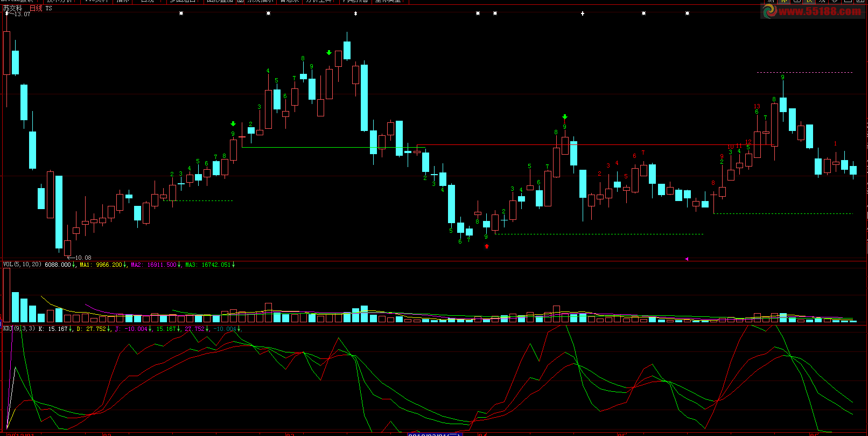
Task: Select the 日线 period label
Action: tap(36, 8)
